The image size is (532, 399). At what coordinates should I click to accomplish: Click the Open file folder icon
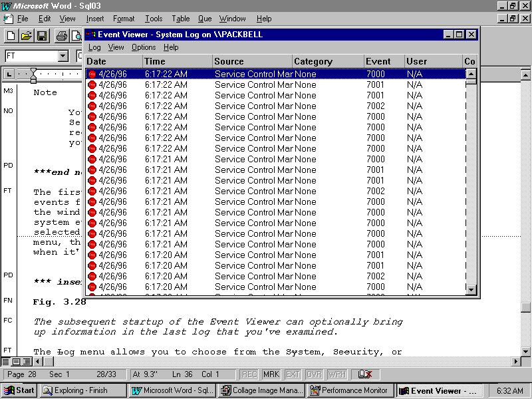26,36
